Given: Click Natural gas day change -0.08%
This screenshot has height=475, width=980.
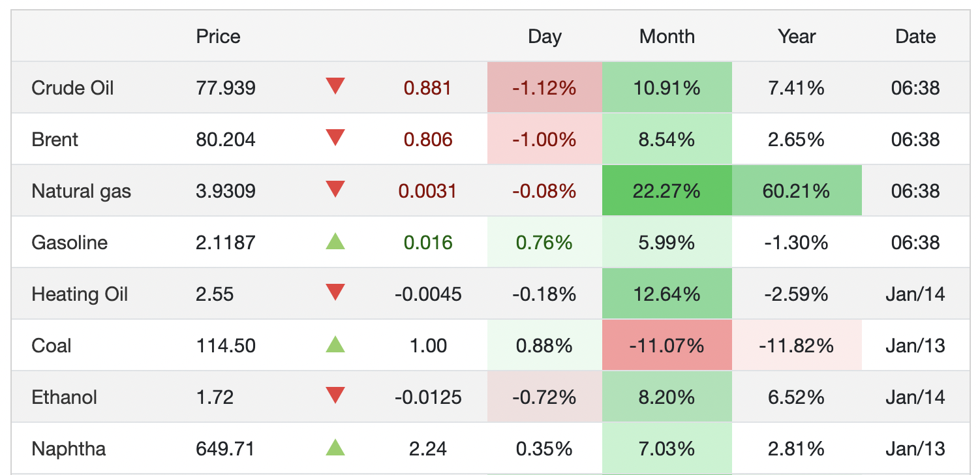Looking at the screenshot, I should click(x=544, y=191).
